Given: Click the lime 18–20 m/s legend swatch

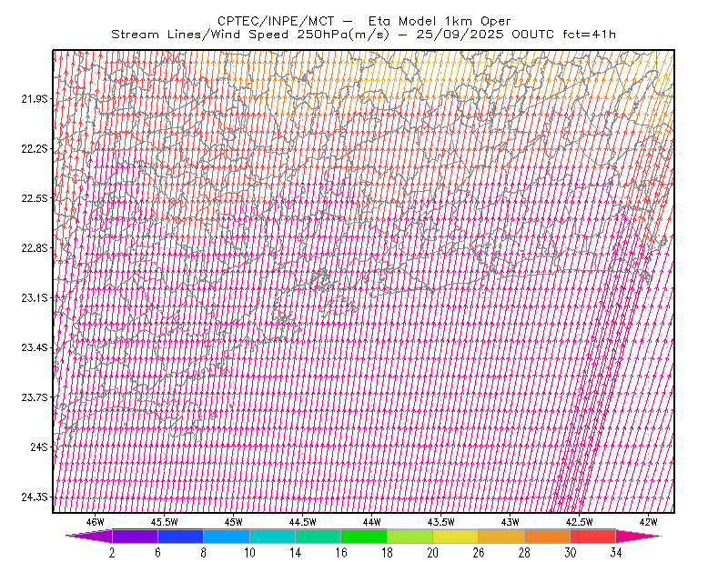Looking at the screenshot, I should click(x=410, y=536).
